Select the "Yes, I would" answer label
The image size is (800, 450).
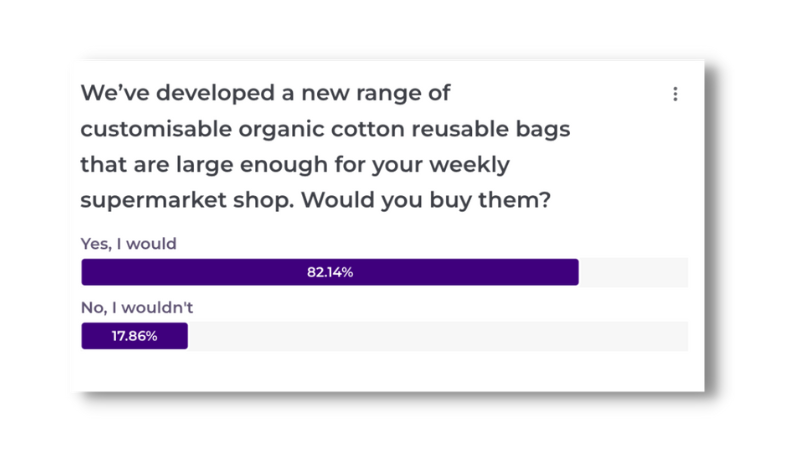click(129, 244)
